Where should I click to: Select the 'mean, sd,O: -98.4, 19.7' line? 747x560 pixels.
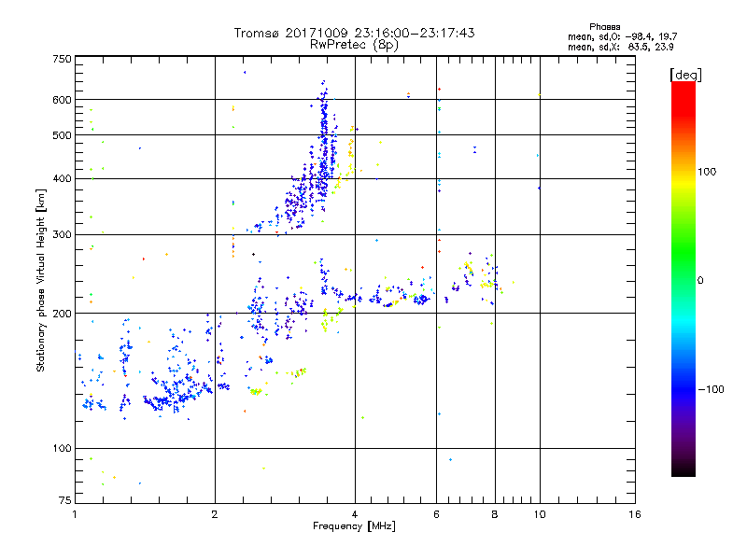pos(622,36)
